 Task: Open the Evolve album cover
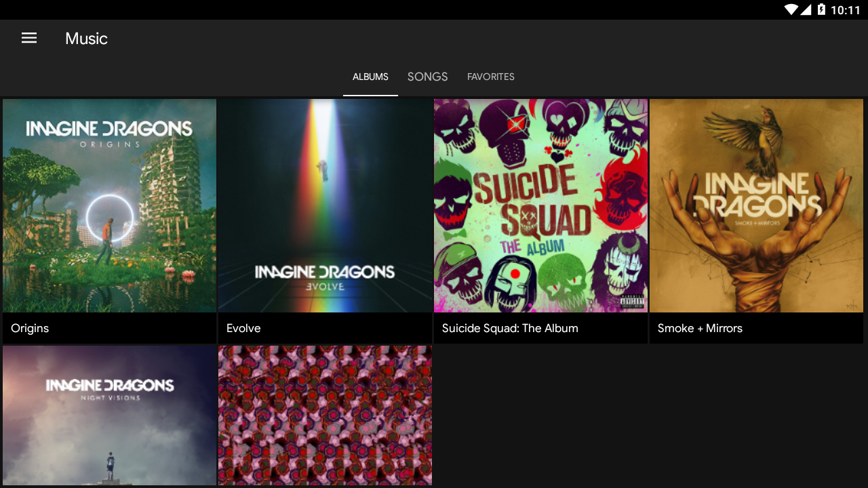pos(325,205)
